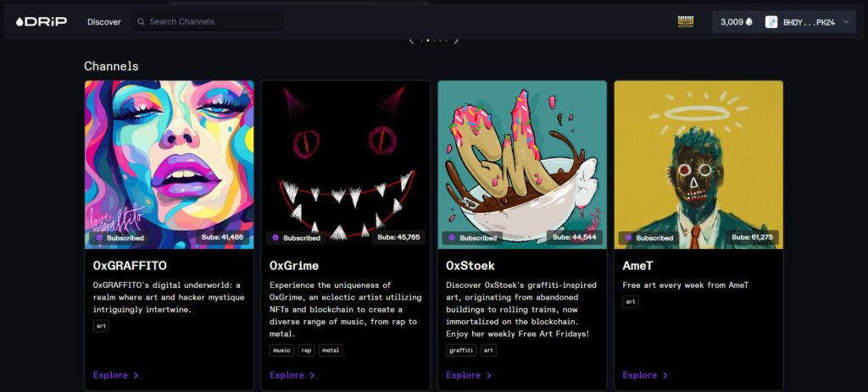
Task: Click the arrow beside OxGrime's Explore link
Action: pos(312,375)
